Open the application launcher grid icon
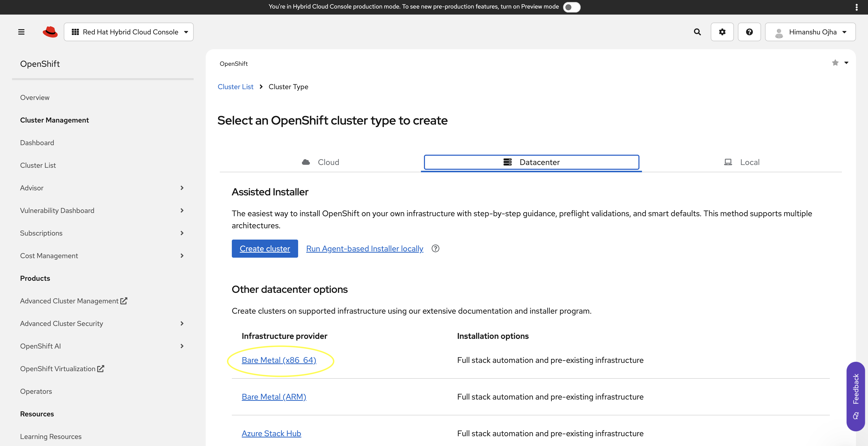868x446 pixels. click(76, 32)
